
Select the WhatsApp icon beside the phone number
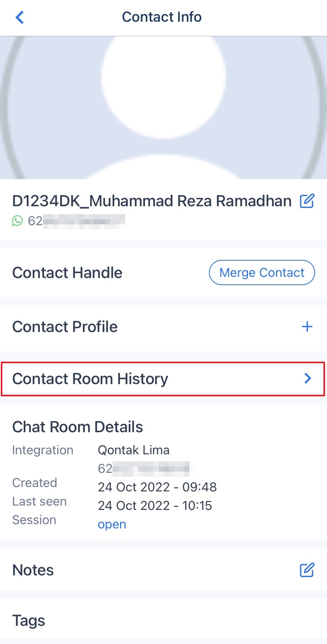point(17,221)
